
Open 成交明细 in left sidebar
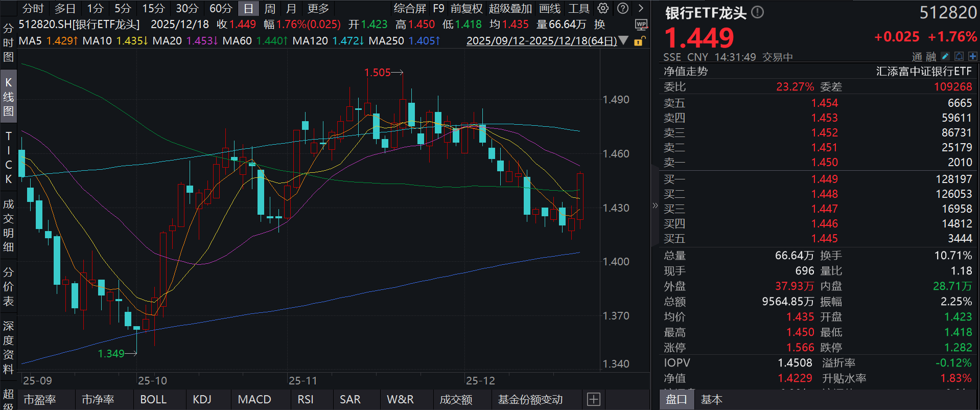click(x=8, y=225)
